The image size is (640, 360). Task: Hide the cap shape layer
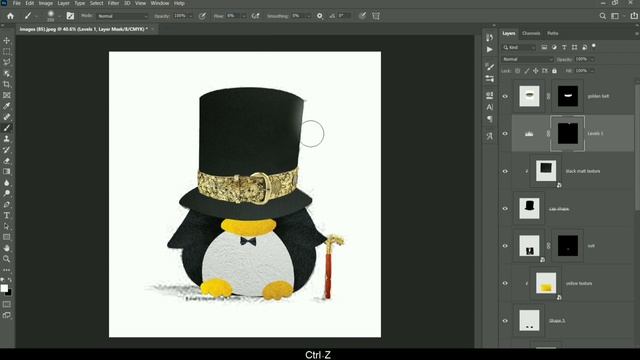click(x=505, y=209)
